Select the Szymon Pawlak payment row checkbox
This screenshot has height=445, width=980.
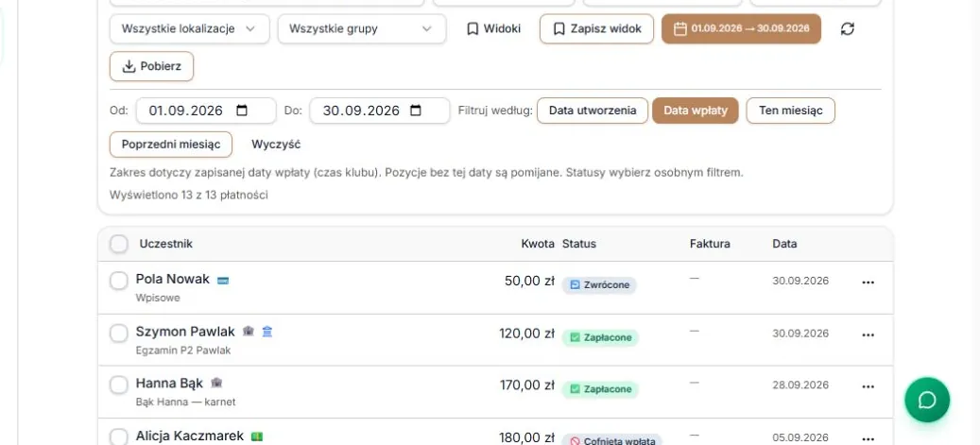coord(119,334)
